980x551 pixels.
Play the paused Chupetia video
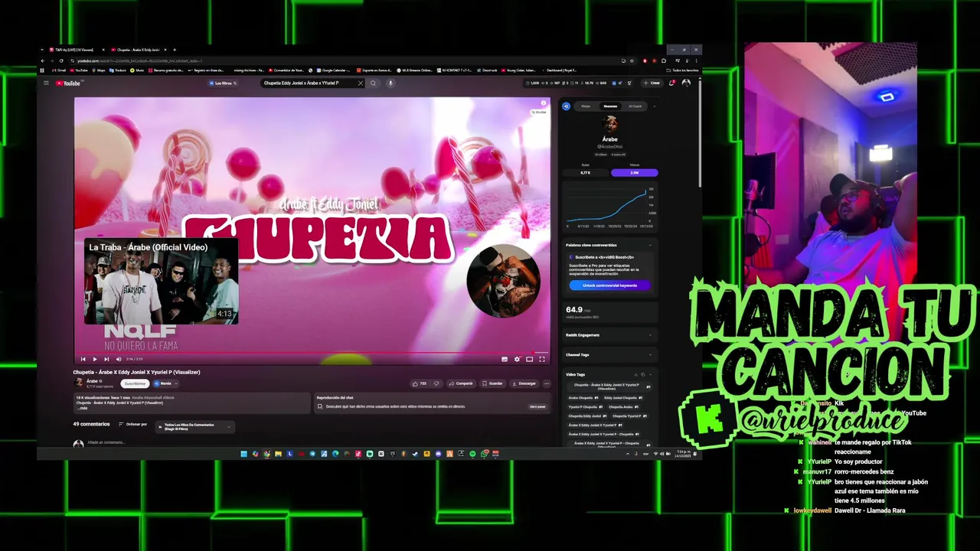click(x=95, y=359)
